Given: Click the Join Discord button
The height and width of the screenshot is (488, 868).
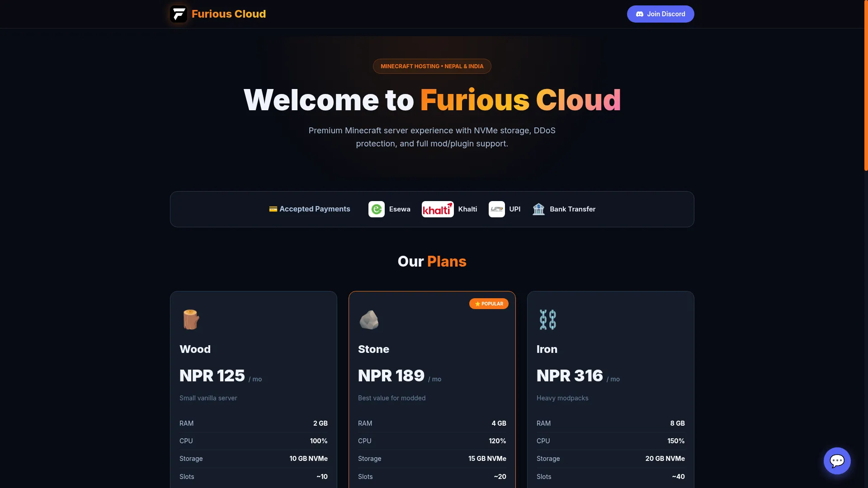Looking at the screenshot, I should click(x=660, y=14).
